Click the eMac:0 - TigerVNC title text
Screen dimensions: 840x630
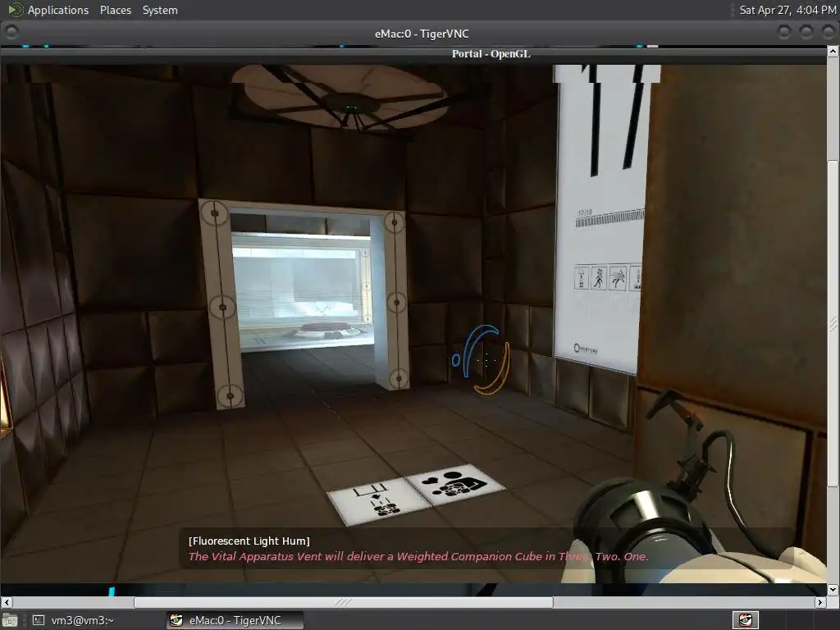(x=422, y=34)
